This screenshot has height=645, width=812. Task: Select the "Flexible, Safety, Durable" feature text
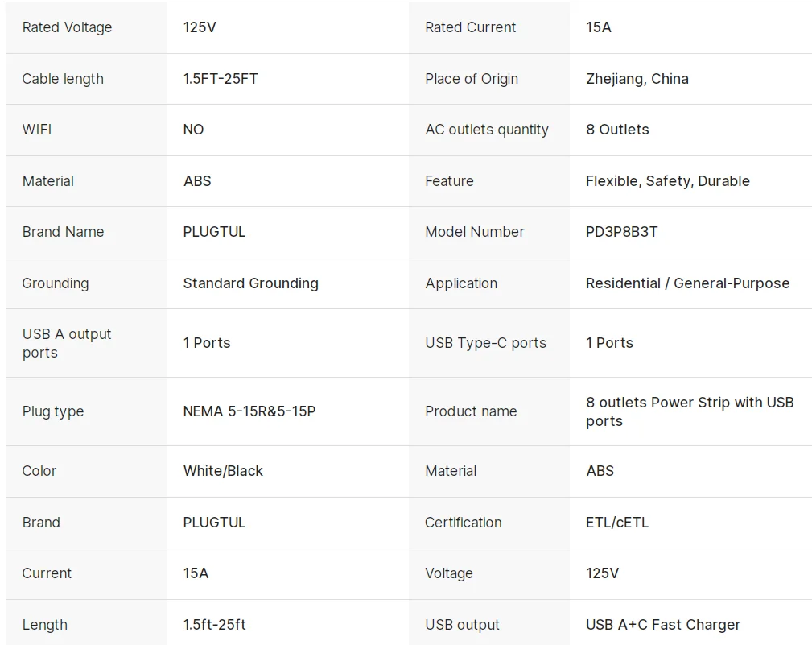(x=667, y=181)
